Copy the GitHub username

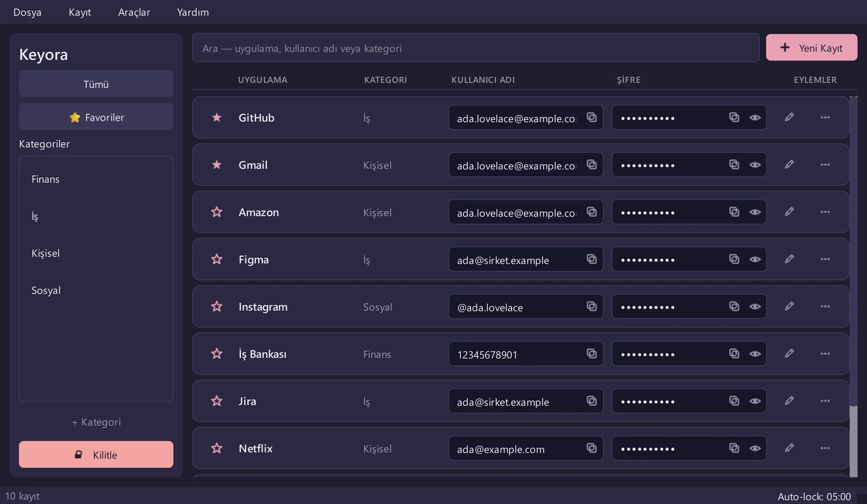pyautogui.click(x=592, y=117)
